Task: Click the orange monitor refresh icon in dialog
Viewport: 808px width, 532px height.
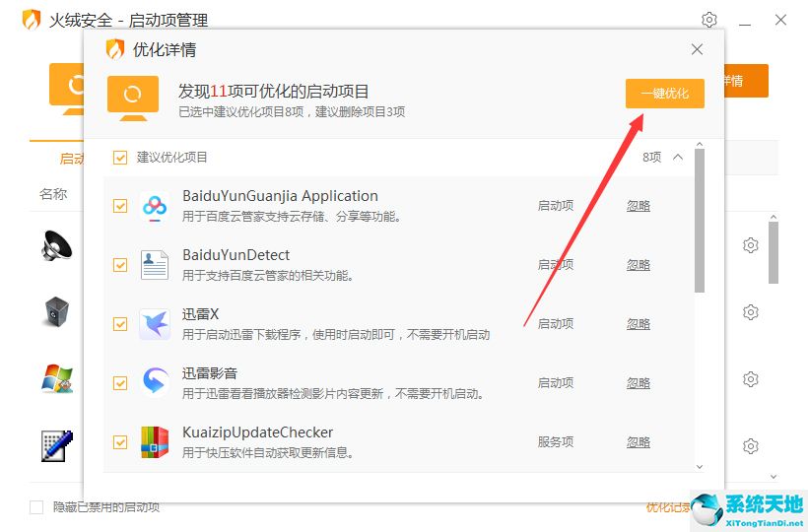Action: 133,98
